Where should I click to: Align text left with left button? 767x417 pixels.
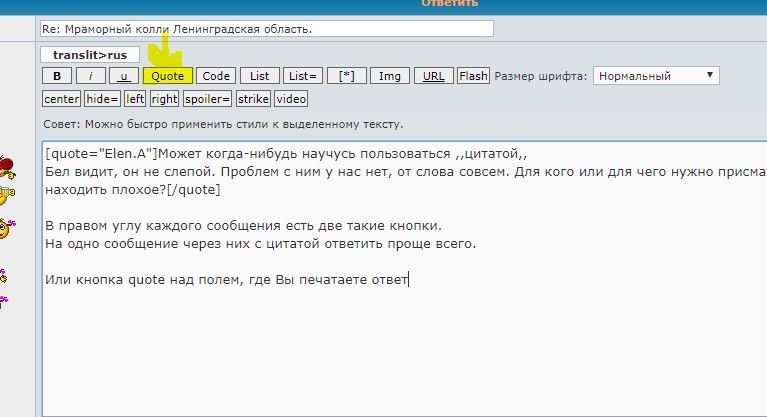click(135, 99)
